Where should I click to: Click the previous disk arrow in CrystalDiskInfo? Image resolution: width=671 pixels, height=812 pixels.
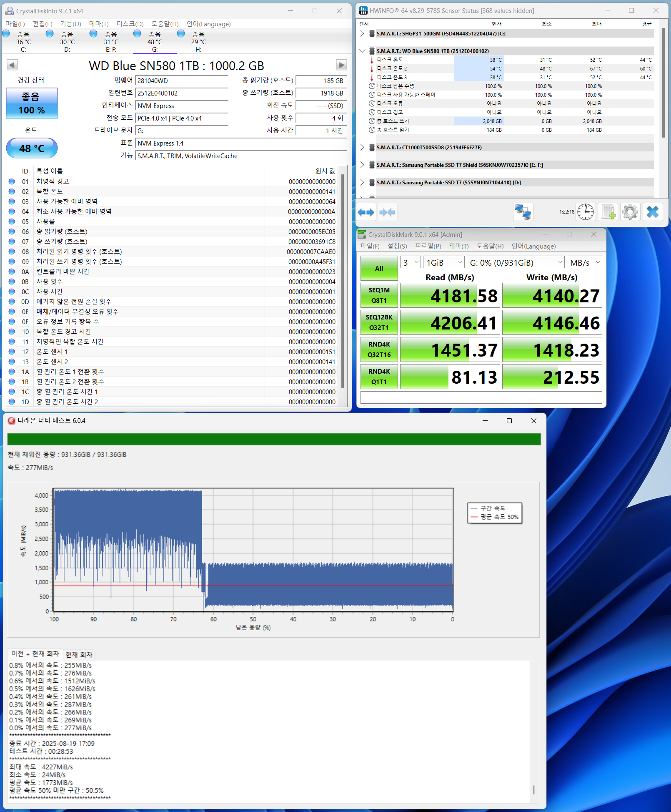[x=12, y=65]
